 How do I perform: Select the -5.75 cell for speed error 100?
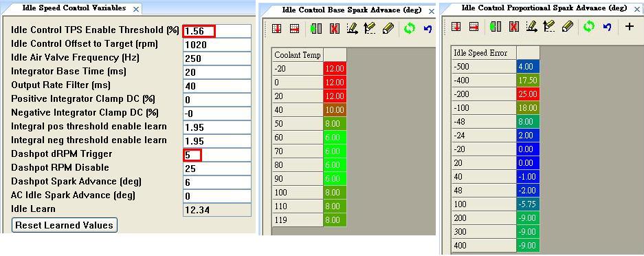[x=528, y=204]
